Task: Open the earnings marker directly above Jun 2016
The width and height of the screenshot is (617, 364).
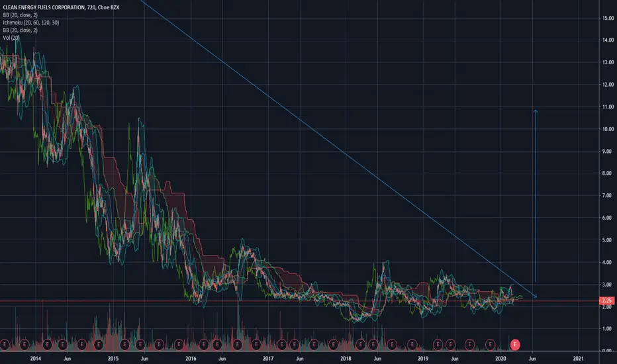Action: 217,345
